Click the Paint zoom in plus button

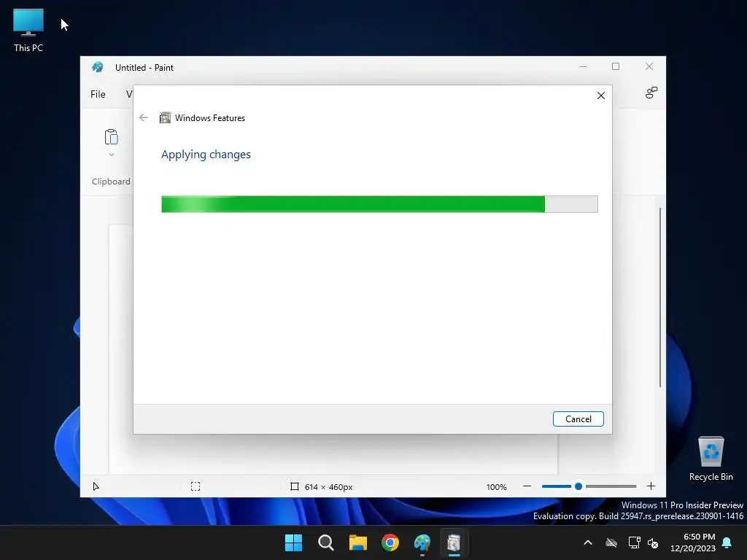click(651, 486)
